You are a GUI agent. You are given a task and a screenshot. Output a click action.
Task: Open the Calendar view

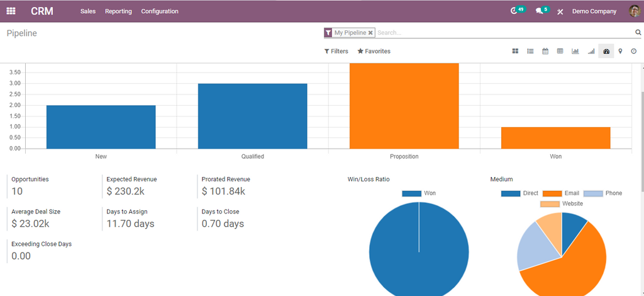[545, 52]
